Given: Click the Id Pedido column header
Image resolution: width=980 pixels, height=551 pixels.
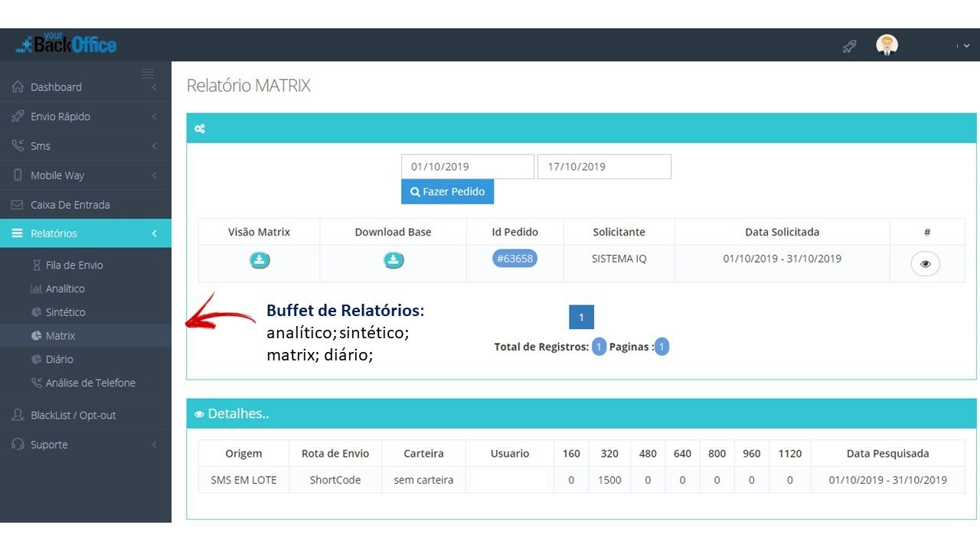Looking at the screenshot, I should (514, 232).
